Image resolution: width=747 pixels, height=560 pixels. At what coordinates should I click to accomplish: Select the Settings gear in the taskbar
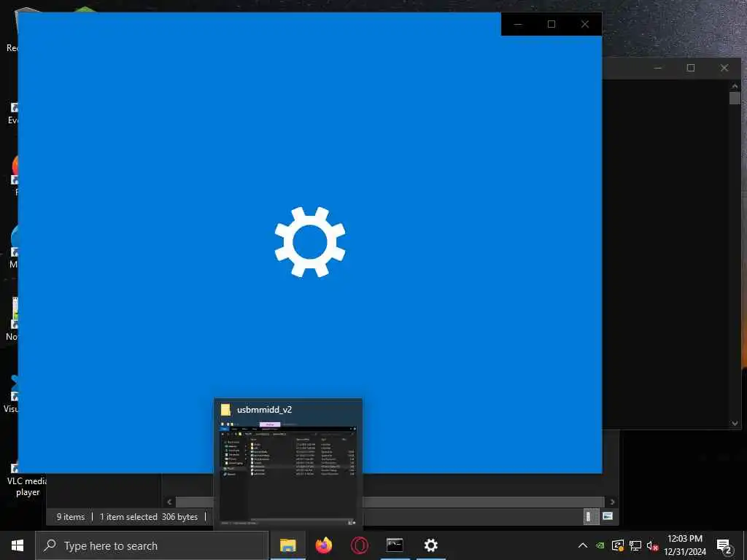(430, 545)
